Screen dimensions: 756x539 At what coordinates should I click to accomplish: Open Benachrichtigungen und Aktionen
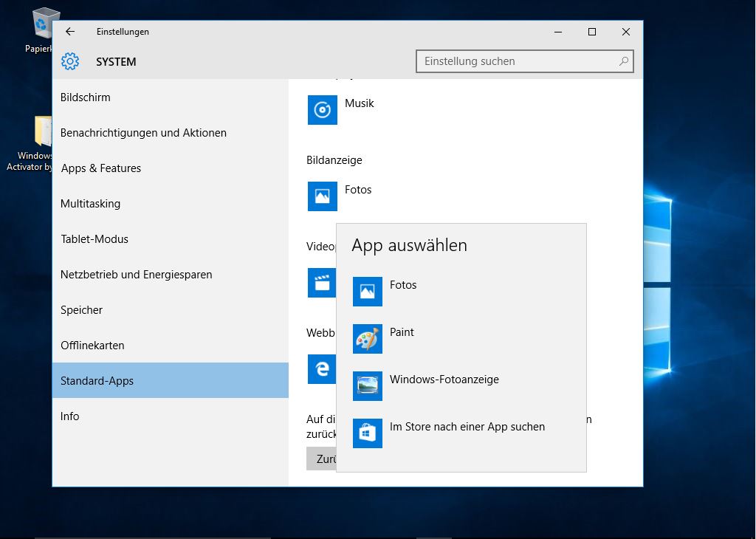pyautogui.click(x=171, y=133)
